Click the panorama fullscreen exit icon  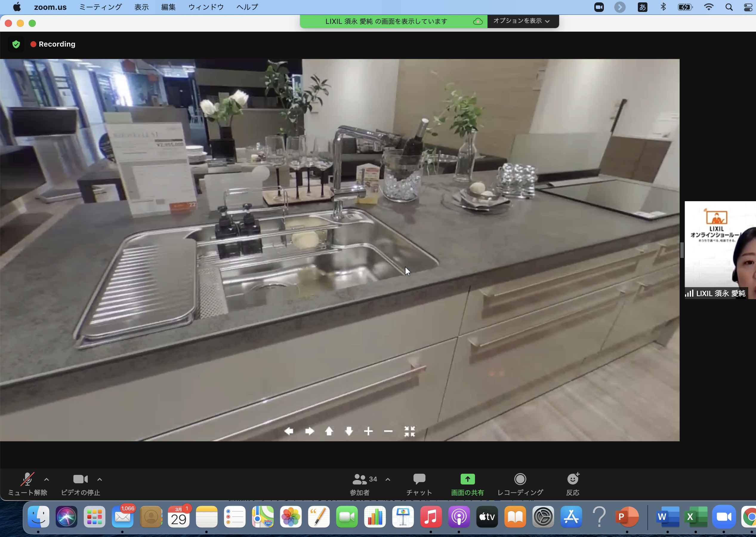tap(409, 431)
